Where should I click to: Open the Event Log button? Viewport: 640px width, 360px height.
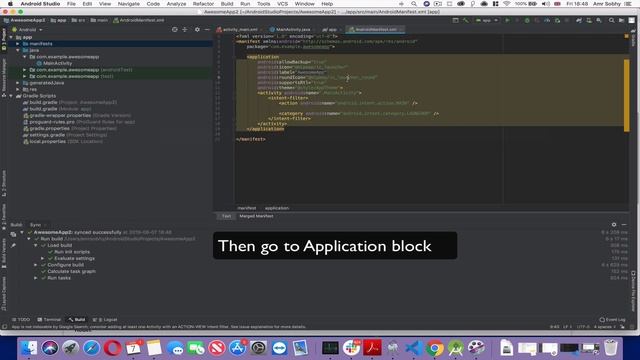[612, 320]
